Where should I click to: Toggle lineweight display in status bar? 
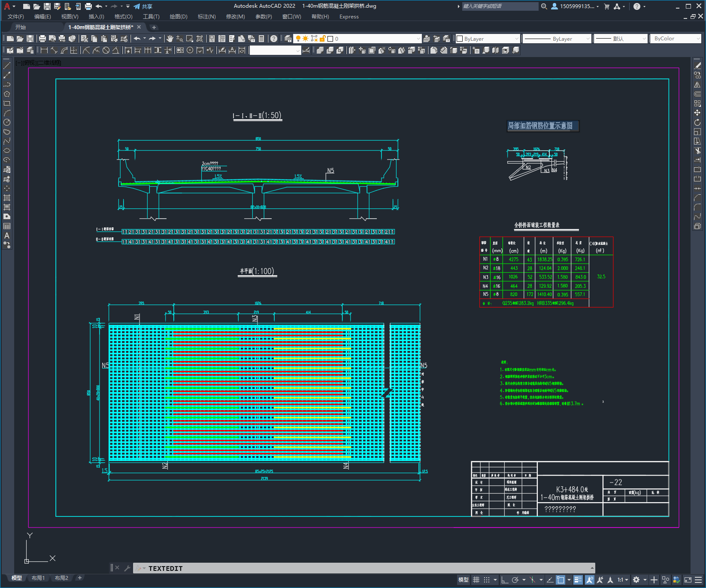click(x=578, y=580)
